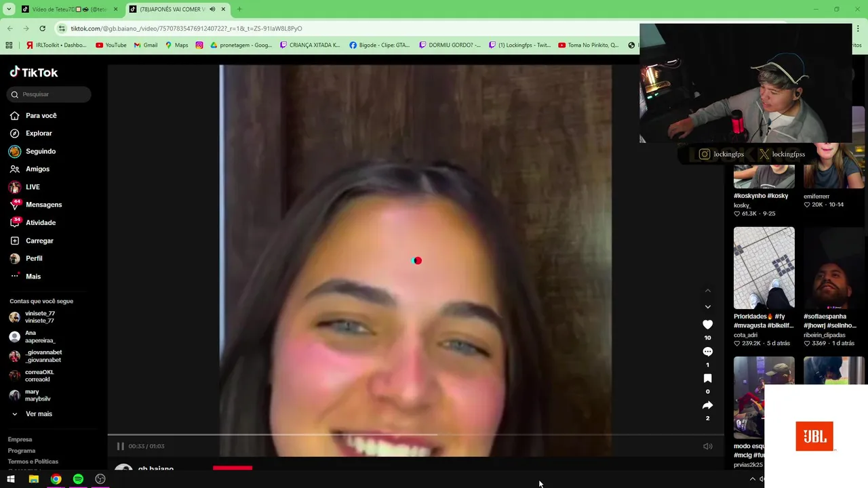
Task: Pause the playing video
Action: tap(120, 446)
